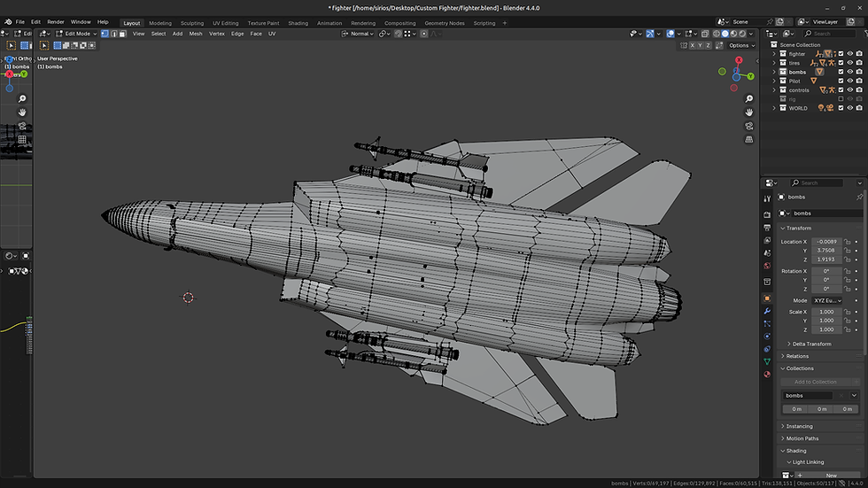Open the World properties tab
The width and height of the screenshot is (868, 488).
pos(767,266)
